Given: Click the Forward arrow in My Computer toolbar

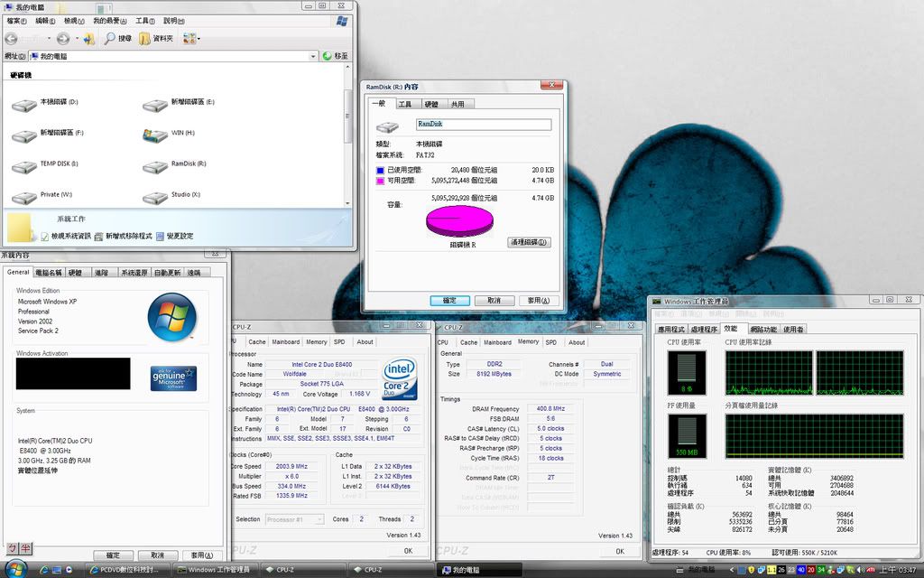Looking at the screenshot, I should (63, 39).
